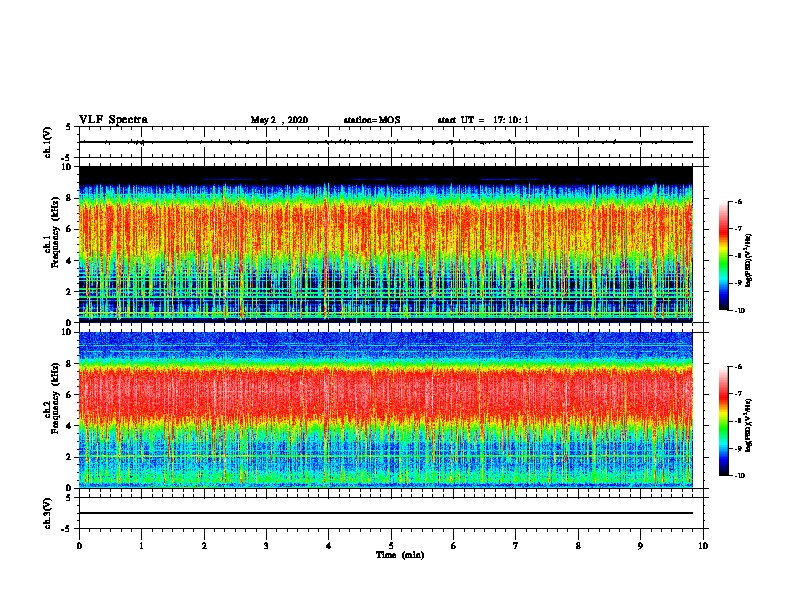Click the "start UT = 17:10:1" header text
Screen dimensions: 792x612
(x=483, y=120)
